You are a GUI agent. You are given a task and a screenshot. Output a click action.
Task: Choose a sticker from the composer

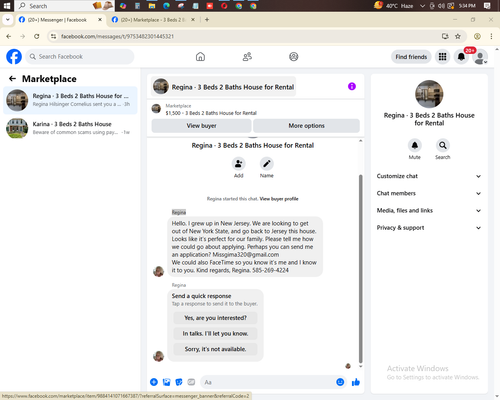tap(179, 382)
